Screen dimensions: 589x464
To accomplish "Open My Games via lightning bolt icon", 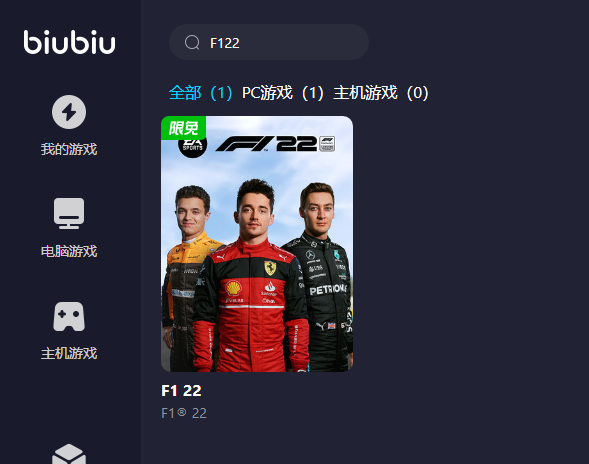I will click(69, 112).
